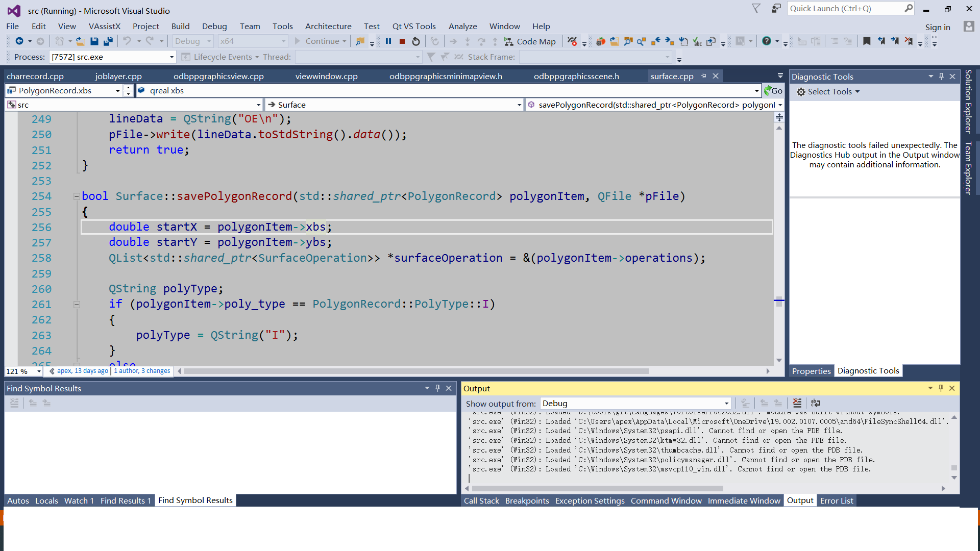This screenshot has width=980, height=551.
Task: Click the code editor vertical scrollbar
Action: tap(779, 230)
